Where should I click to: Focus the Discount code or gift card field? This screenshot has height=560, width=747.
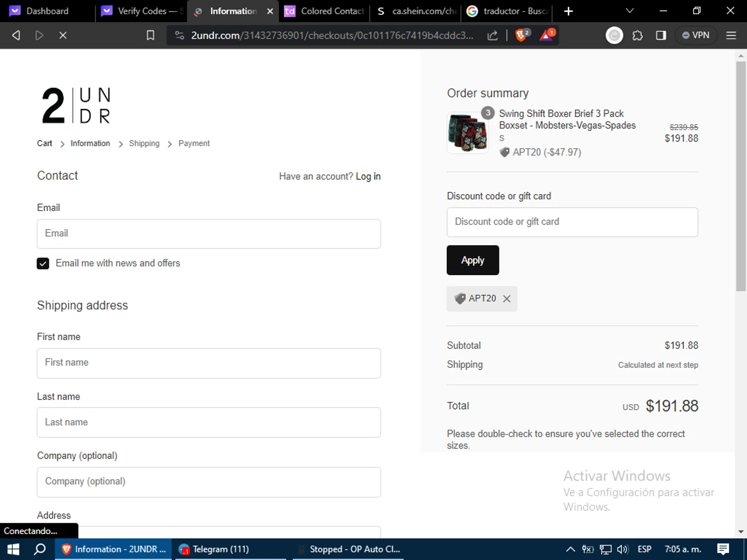coord(572,222)
